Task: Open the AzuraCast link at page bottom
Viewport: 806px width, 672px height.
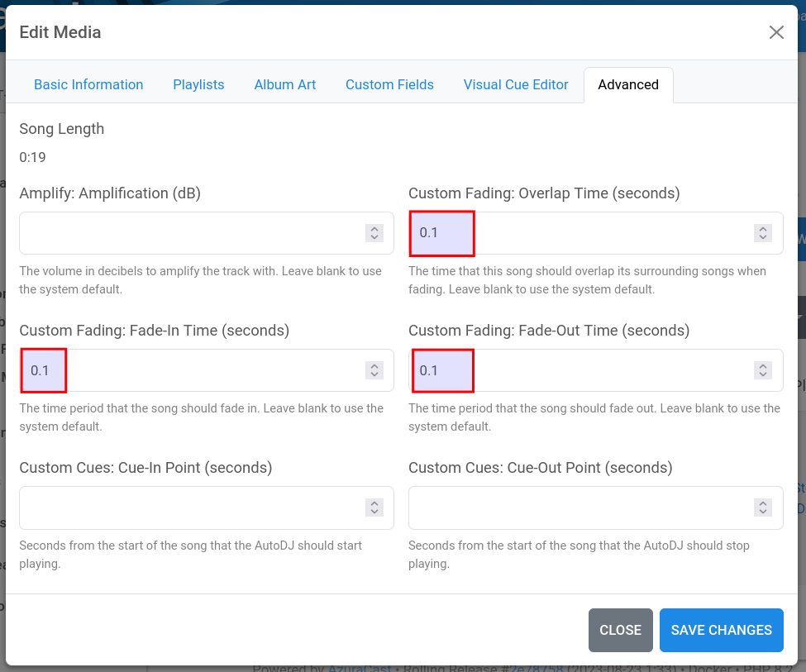Action: [x=360, y=668]
